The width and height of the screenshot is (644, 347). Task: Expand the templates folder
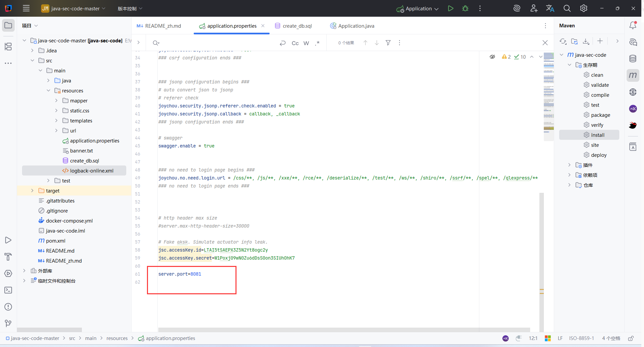click(x=56, y=121)
